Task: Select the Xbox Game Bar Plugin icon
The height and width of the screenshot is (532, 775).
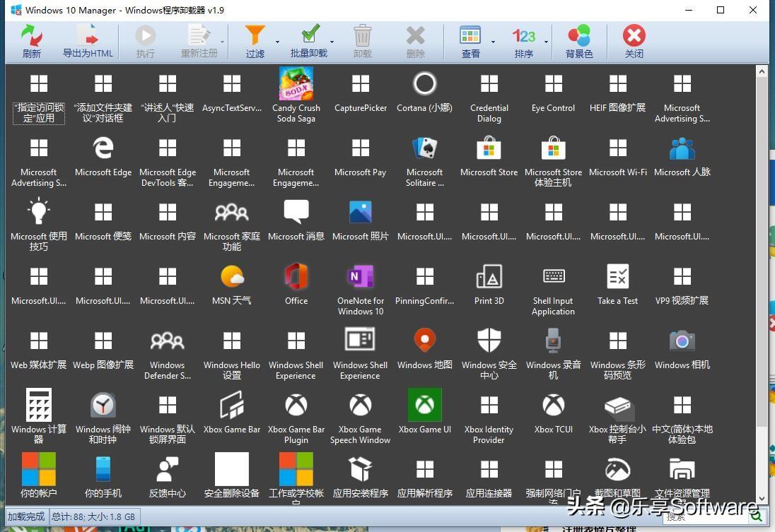Action: (296, 405)
